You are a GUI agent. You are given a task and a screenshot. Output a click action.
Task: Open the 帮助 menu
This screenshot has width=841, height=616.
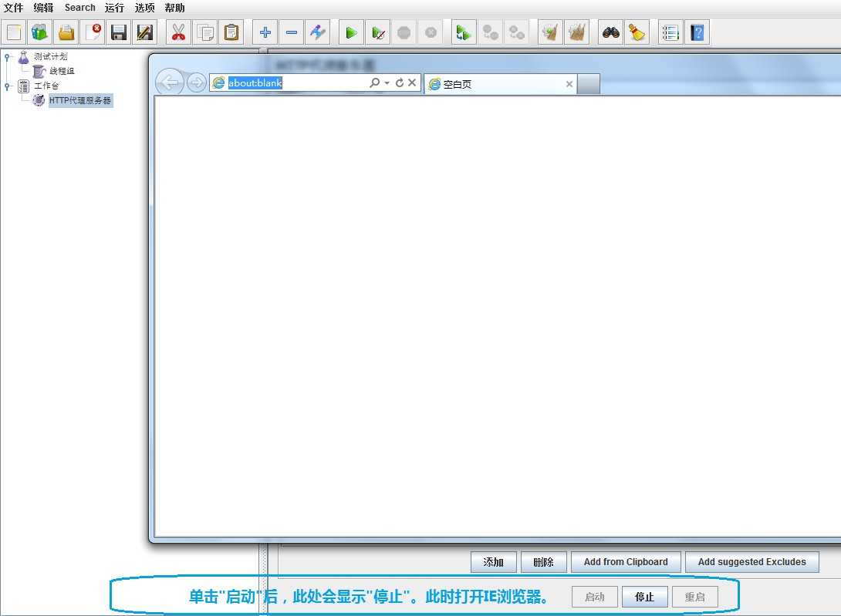[175, 8]
